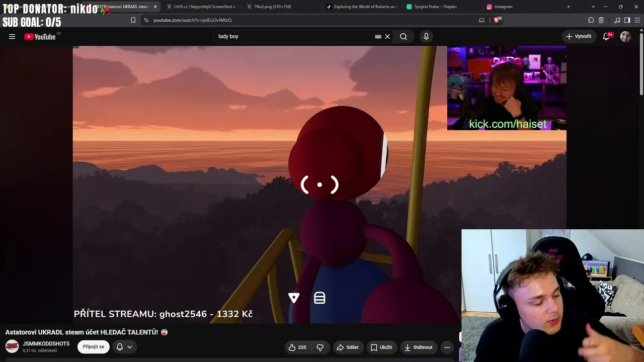Dislike the video with thumbs-down button

pos(320,347)
